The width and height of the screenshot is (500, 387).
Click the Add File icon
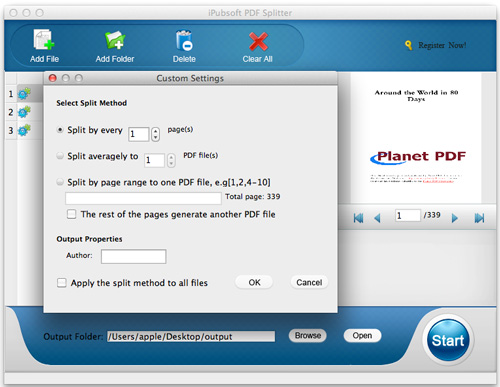(x=44, y=40)
